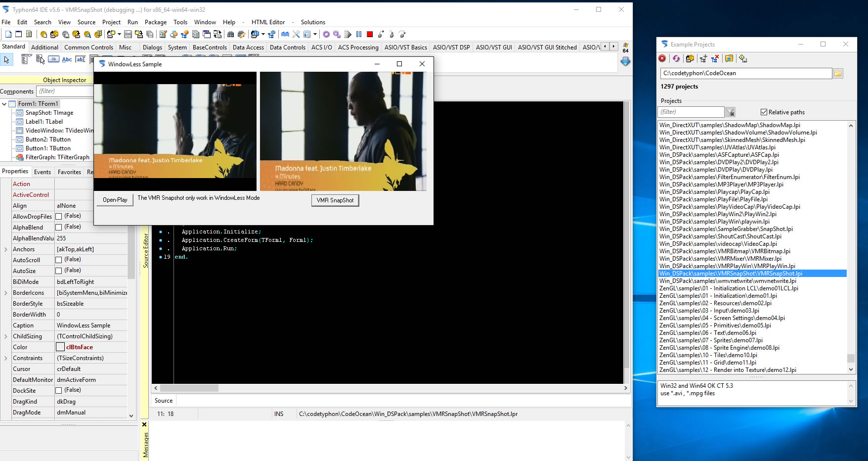868x461 pixels.
Task: Click the info diamond icon in Example Projects
Action: [743, 58]
